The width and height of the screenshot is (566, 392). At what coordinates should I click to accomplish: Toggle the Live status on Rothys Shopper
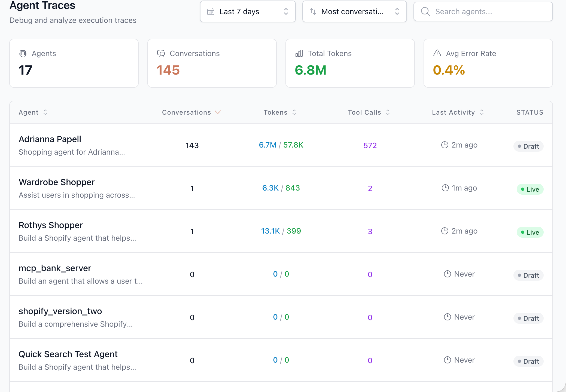pos(530,232)
